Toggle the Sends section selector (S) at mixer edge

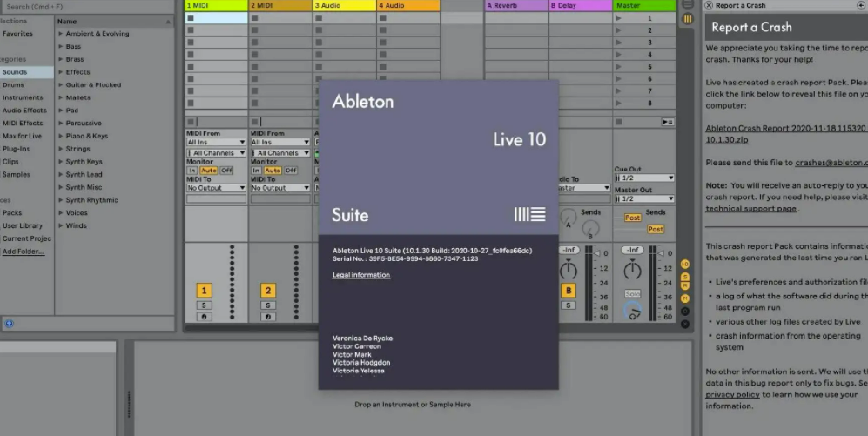coord(685,276)
